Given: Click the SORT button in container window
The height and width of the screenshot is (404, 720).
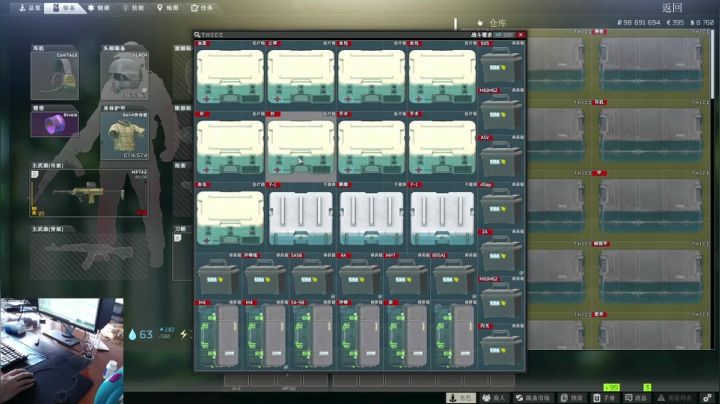Looking at the screenshot, I should pos(504,35).
